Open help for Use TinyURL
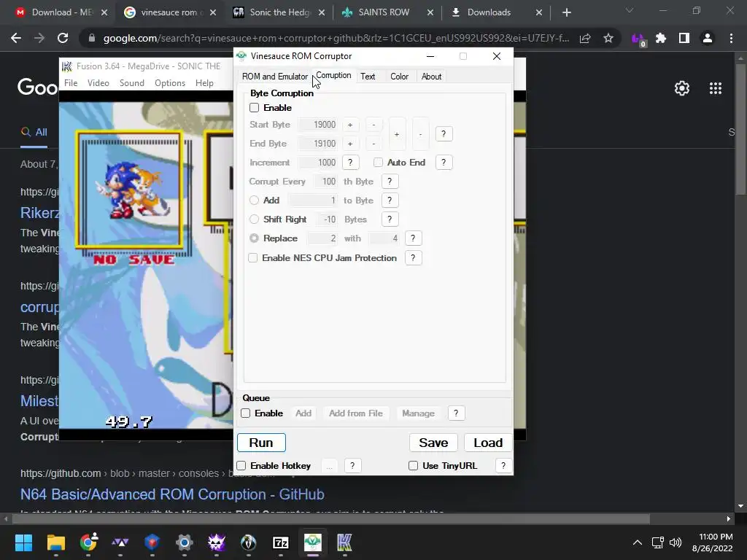 click(x=503, y=466)
